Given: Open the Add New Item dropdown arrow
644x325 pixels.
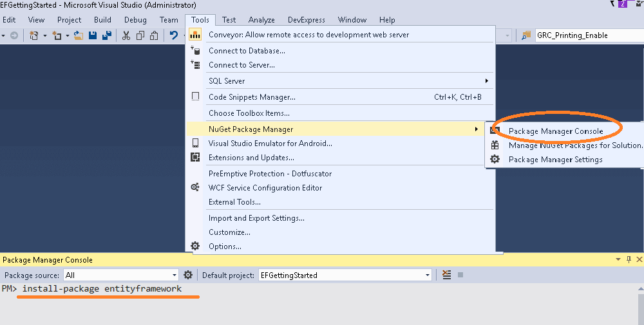Looking at the screenshot, I should (x=68, y=35).
